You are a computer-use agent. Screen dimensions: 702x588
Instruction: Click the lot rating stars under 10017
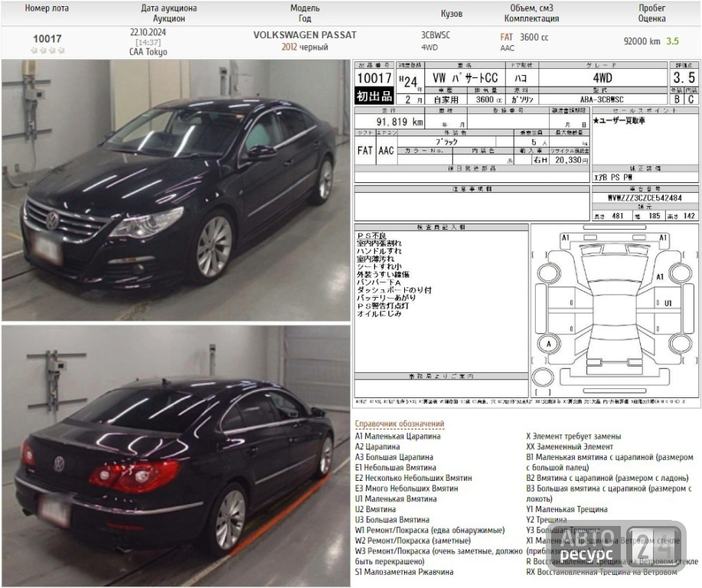[x=47, y=51]
